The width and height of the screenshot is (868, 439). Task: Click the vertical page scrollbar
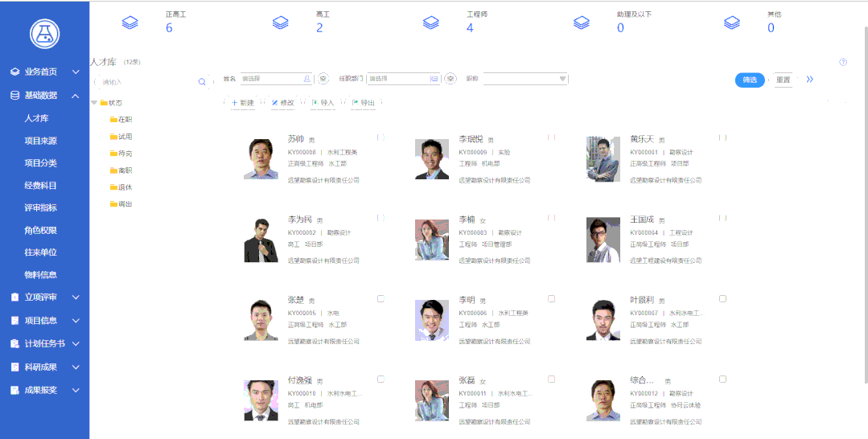pyautogui.click(x=866, y=205)
